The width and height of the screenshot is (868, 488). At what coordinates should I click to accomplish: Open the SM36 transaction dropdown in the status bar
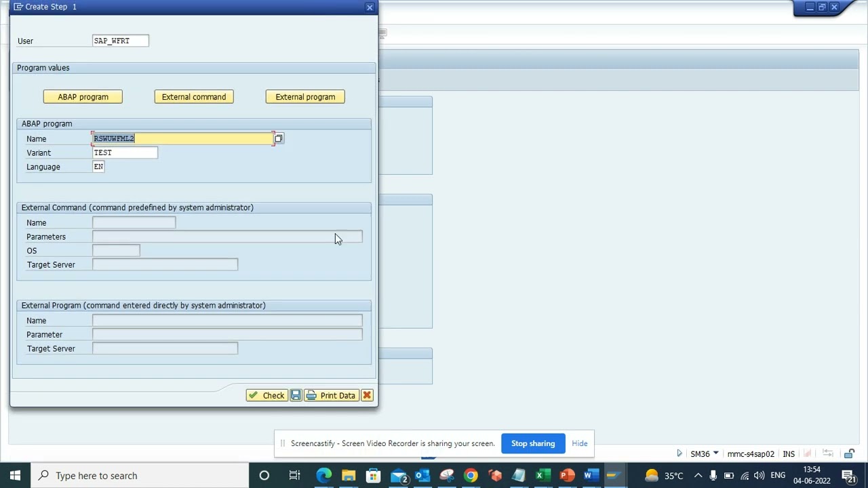[x=715, y=453]
